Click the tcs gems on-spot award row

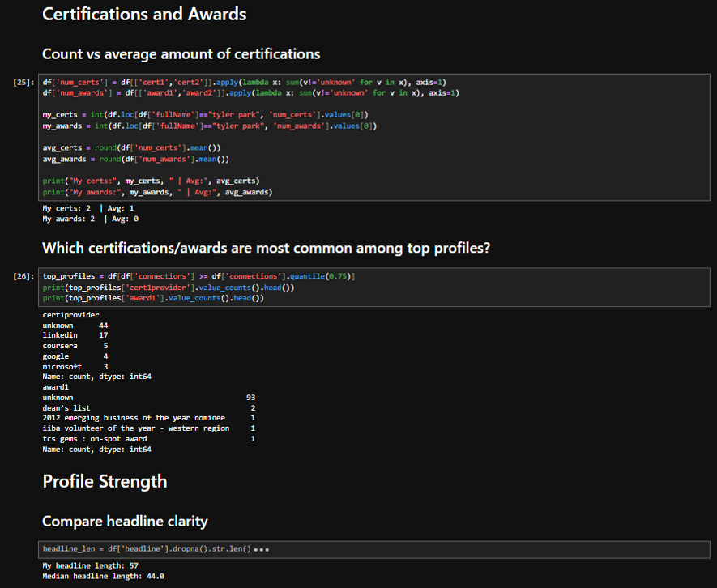[95, 439]
